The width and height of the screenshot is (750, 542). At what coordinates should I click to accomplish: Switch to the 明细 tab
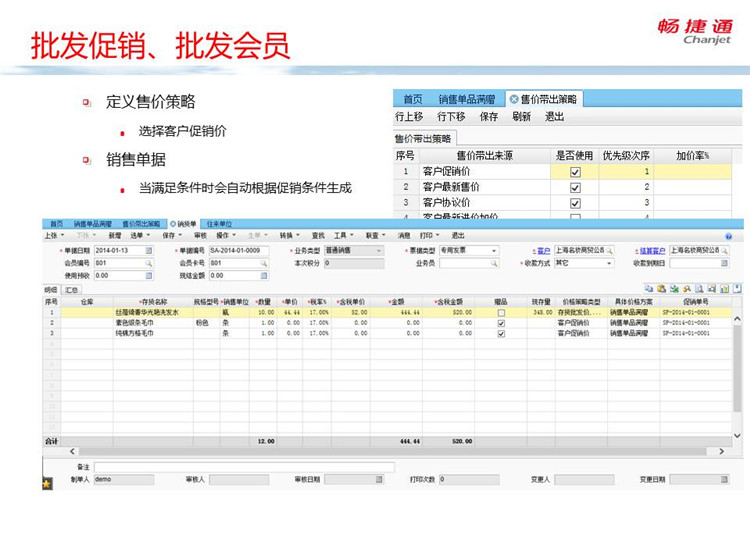51,290
